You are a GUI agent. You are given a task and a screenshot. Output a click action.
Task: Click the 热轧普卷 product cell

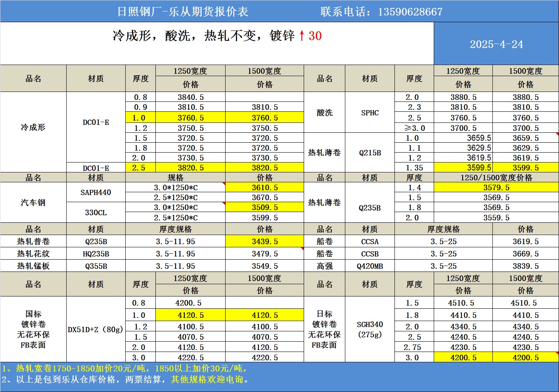33,241
